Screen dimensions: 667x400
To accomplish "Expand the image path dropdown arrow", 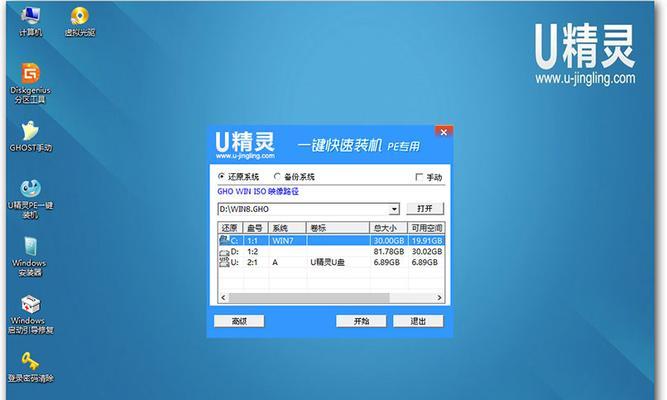I will click(394, 208).
